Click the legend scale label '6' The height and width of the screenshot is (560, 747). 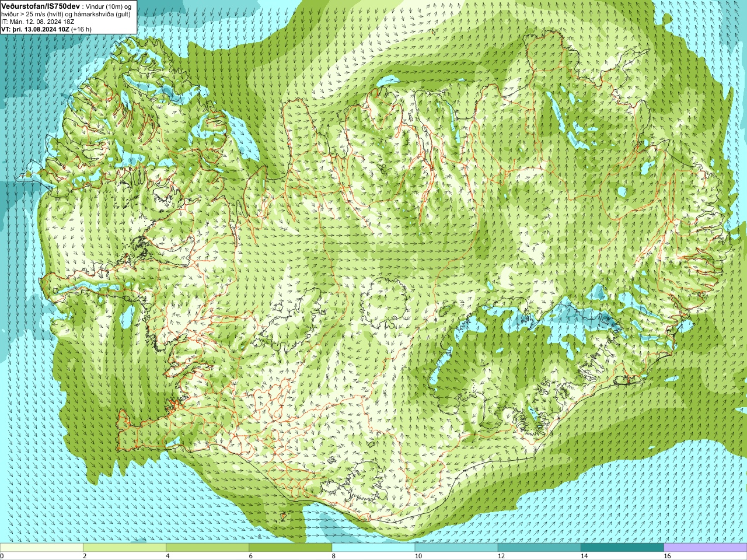[251, 556]
